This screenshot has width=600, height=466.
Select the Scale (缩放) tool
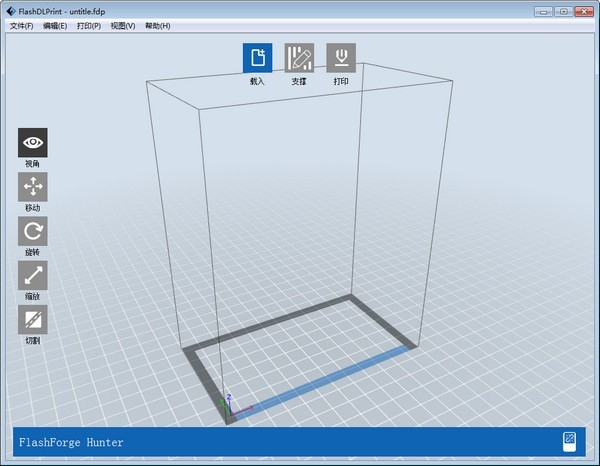[x=33, y=275]
